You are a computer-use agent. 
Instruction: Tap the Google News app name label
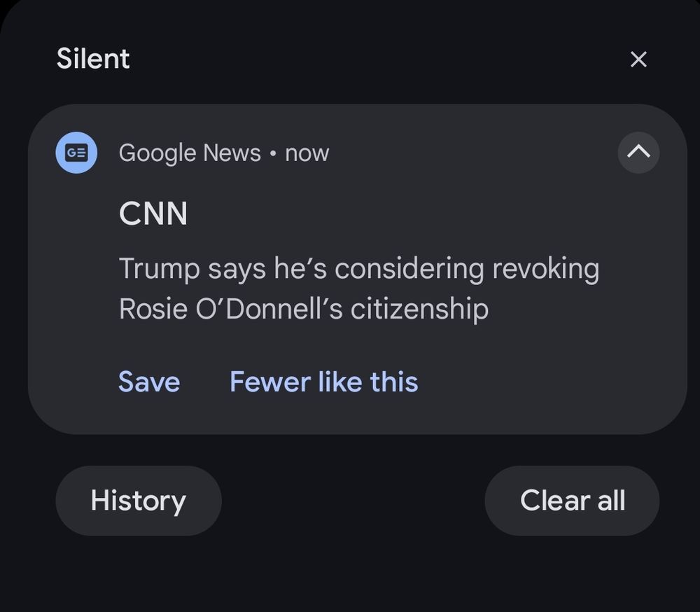click(190, 153)
